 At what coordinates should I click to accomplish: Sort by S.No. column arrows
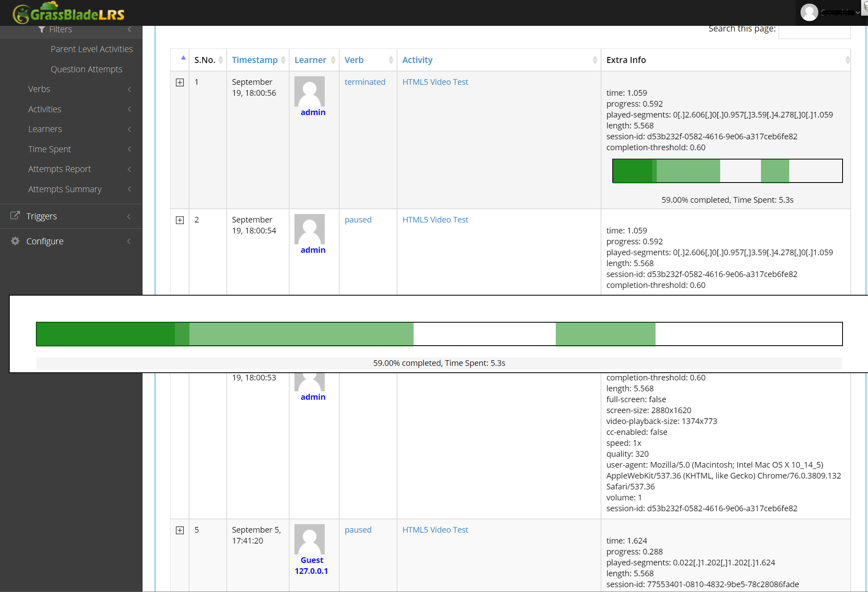[221, 60]
